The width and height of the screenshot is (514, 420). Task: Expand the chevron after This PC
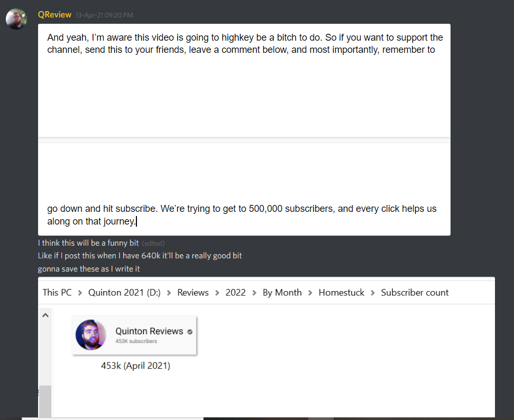coord(80,293)
